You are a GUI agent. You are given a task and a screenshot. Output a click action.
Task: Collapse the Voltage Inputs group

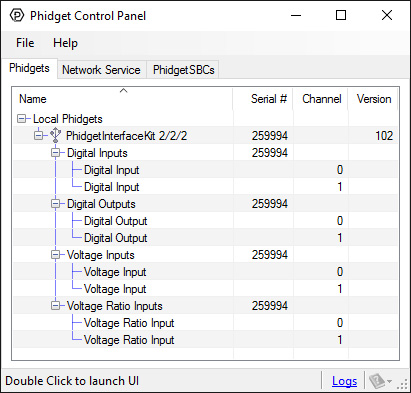coord(56,255)
